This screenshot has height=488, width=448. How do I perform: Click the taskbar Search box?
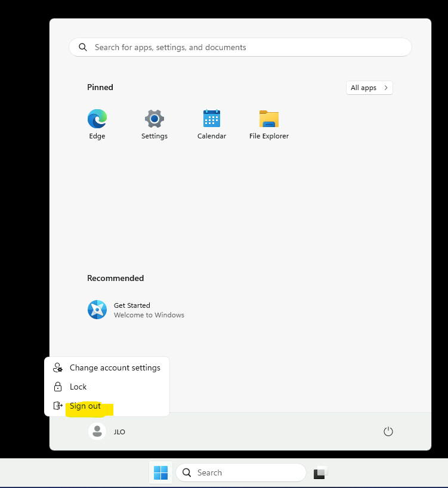(x=241, y=472)
